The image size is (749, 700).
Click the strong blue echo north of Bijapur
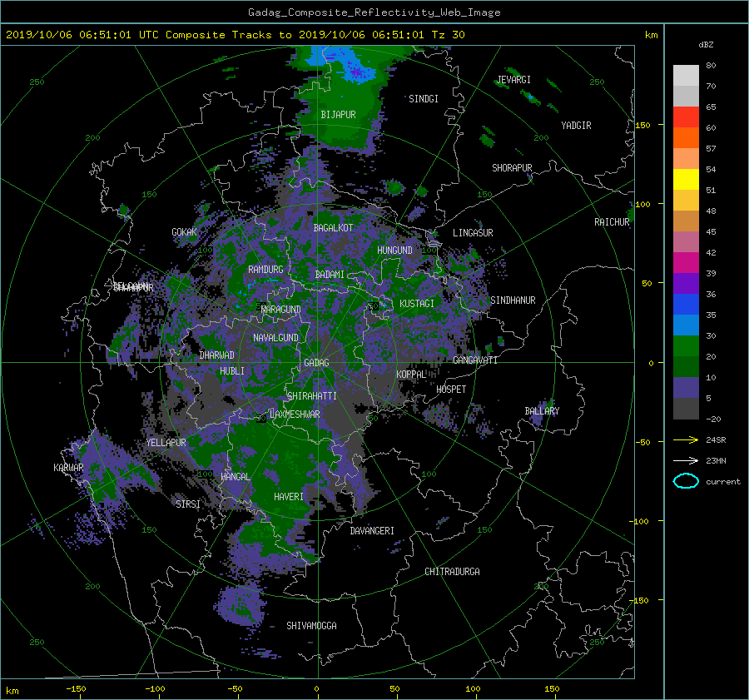pyautogui.click(x=356, y=71)
